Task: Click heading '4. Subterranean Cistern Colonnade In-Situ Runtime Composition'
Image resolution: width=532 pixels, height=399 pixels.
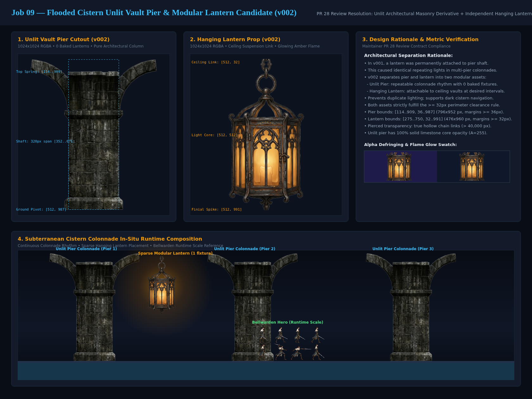Action: 110,239
